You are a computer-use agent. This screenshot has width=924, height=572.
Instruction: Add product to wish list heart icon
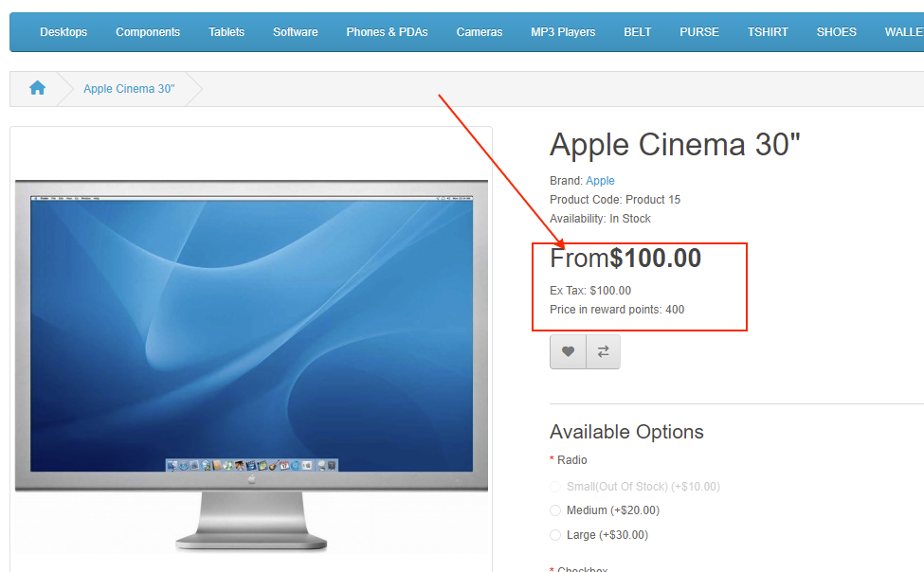click(x=568, y=351)
